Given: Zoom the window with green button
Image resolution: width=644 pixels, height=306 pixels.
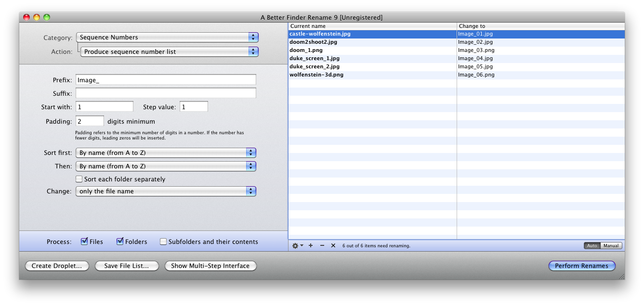Looking at the screenshot, I should point(47,17).
